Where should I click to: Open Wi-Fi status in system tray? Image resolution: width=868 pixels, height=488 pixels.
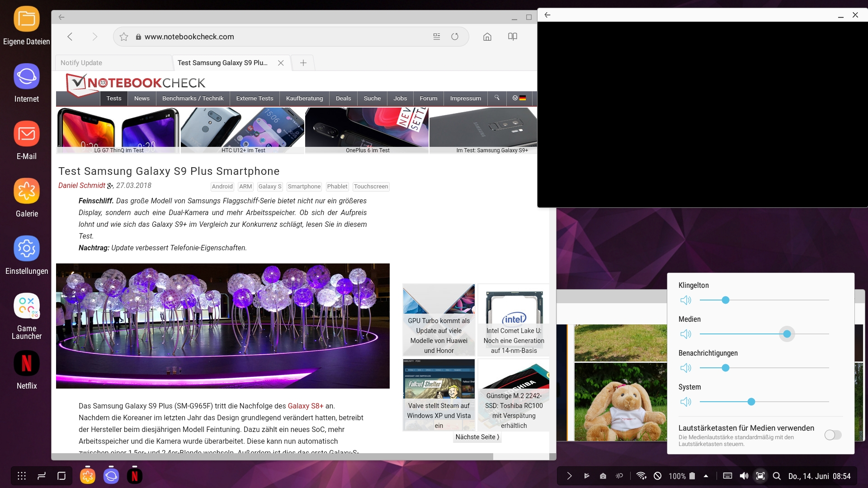tap(641, 476)
